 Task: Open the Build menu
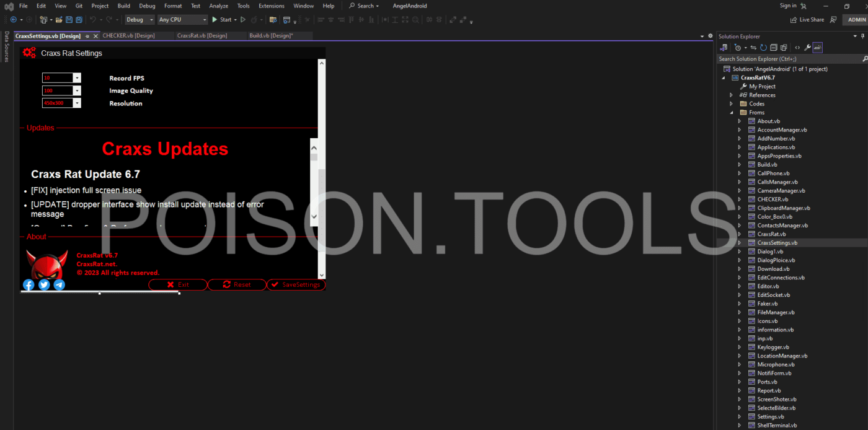tap(123, 6)
